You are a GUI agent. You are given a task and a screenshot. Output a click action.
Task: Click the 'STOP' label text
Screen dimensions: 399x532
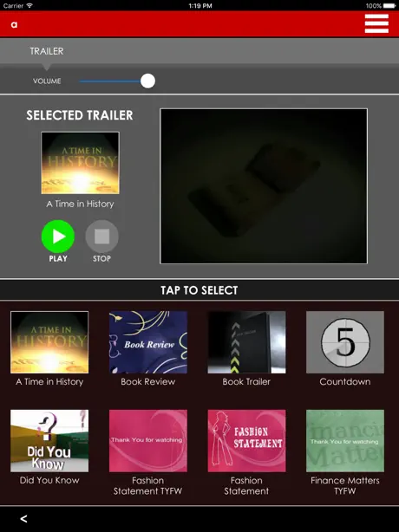(x=101, y=258)
